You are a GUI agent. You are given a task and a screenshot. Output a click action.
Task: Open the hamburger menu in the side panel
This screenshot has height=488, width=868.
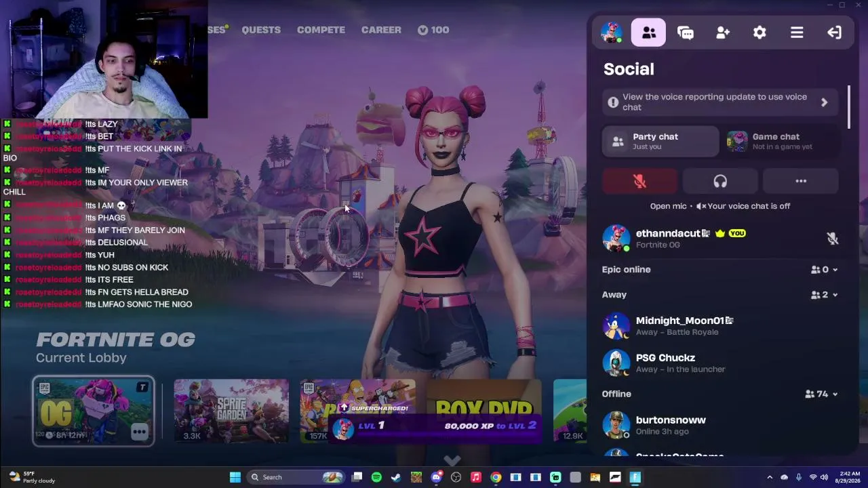click(x=797, y=33)
